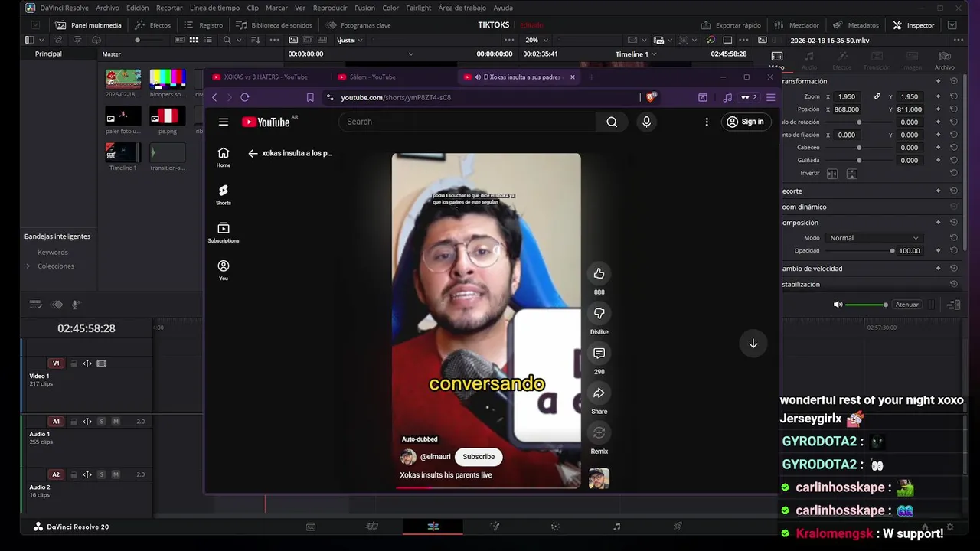The width and height of the screenshot is (980, 551).
Task: Toggle the Panel multimedia button
Action: (x=89, y=25)
